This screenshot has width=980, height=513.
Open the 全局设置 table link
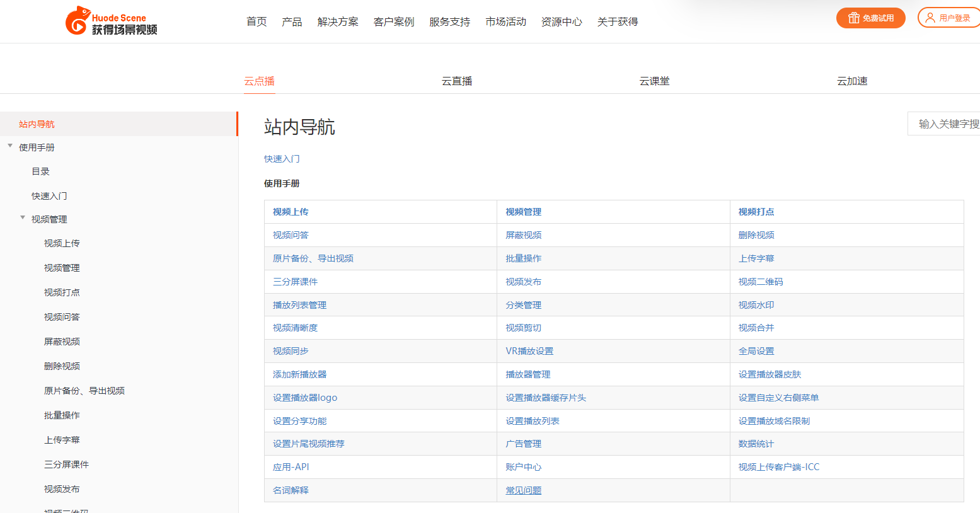756,351
